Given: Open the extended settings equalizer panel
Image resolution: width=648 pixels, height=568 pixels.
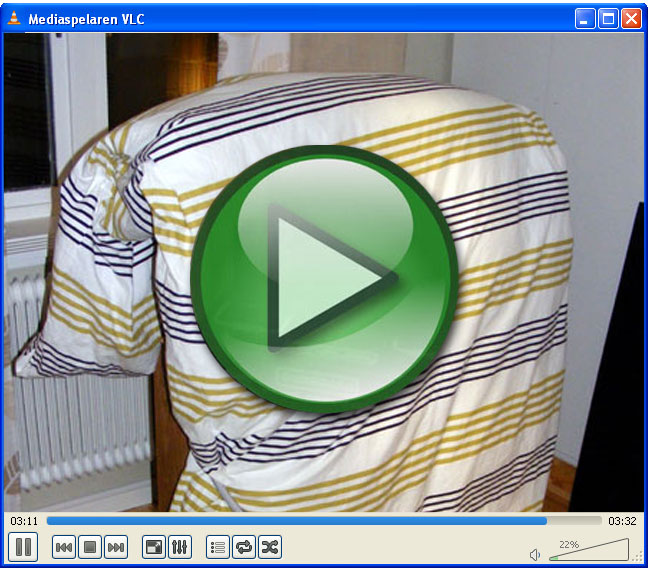Looking at the screenshot, I should point(180,547).
